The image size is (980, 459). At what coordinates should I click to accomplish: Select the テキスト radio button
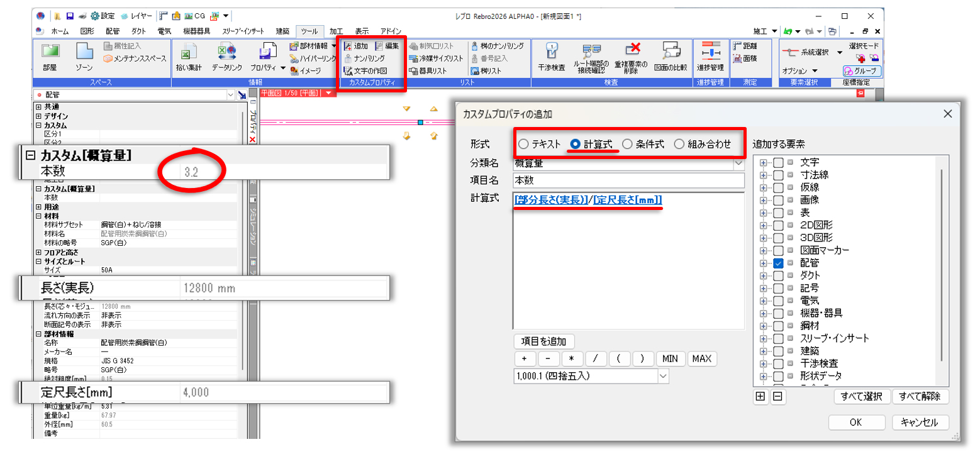pyautogui.click(x=523, y=144)
